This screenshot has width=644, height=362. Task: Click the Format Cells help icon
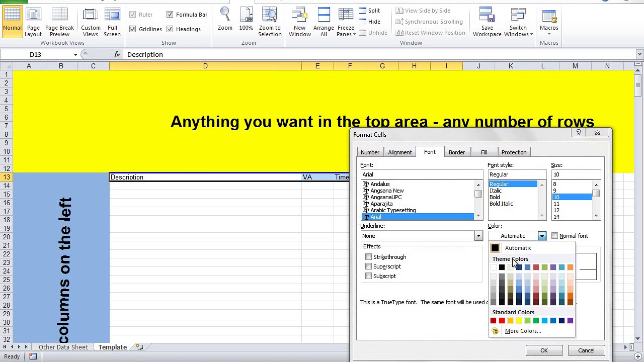click(579, 133)
